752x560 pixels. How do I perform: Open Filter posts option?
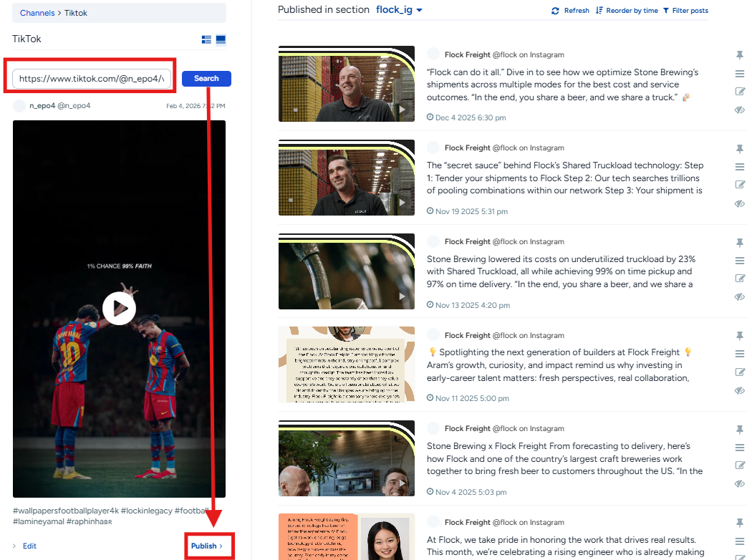(x=685, y=11)
